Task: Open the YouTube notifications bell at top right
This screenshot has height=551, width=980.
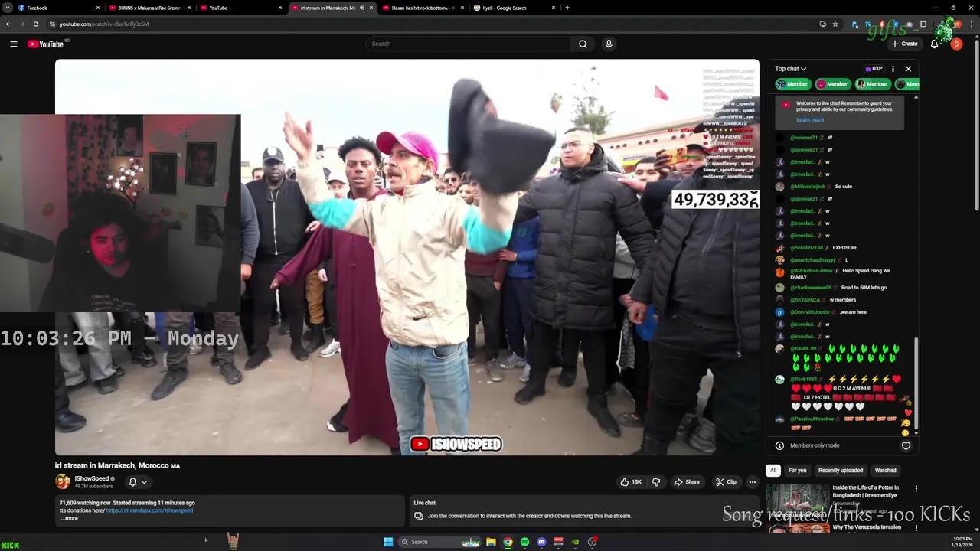Action: click(934, 44)
